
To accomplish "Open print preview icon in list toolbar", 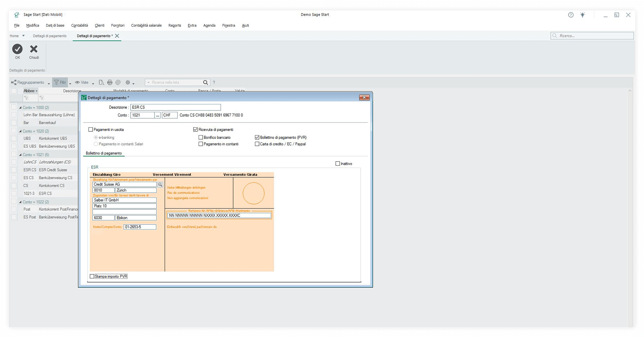I will click(x=101, y=82).
